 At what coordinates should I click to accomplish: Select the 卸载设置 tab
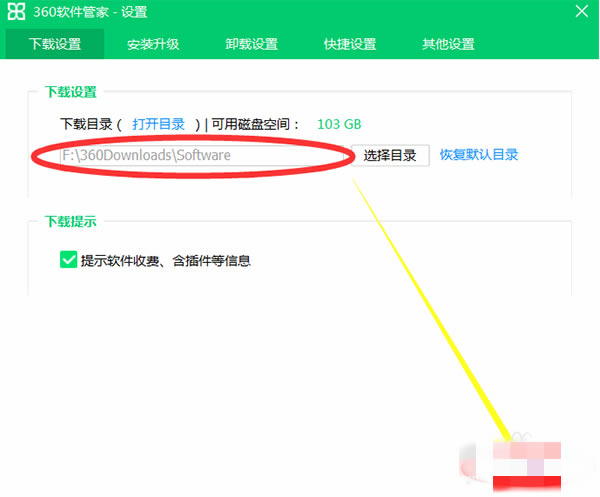(x=251, y=44)
